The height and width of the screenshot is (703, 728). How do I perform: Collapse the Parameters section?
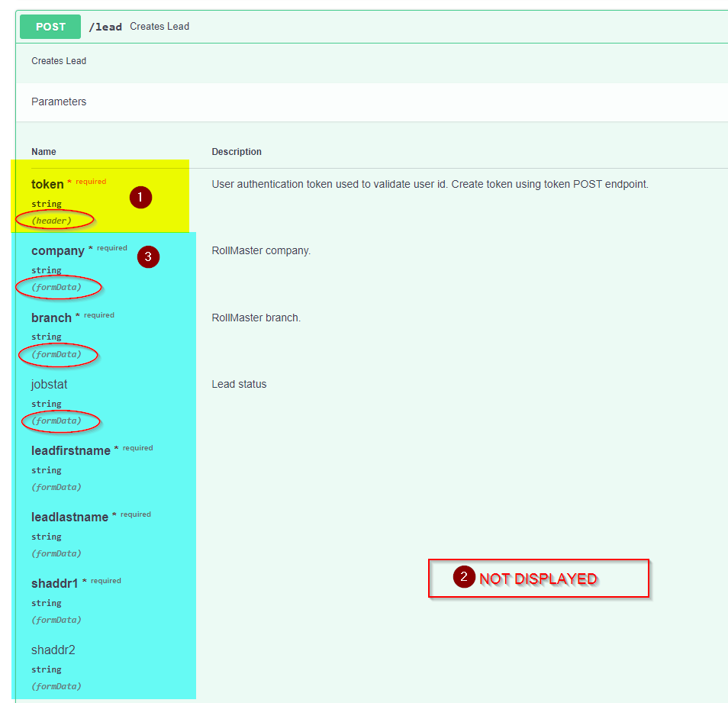point(59,101)
